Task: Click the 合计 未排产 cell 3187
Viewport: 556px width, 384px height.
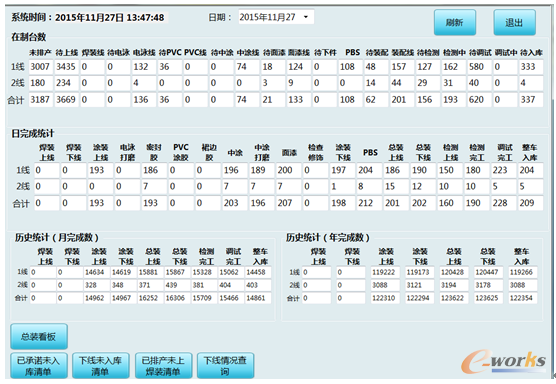Action: (x=41, y=100)
